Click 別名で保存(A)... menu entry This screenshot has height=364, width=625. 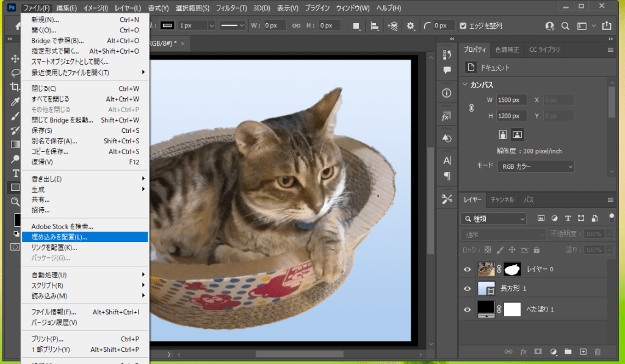pos(54,141)
